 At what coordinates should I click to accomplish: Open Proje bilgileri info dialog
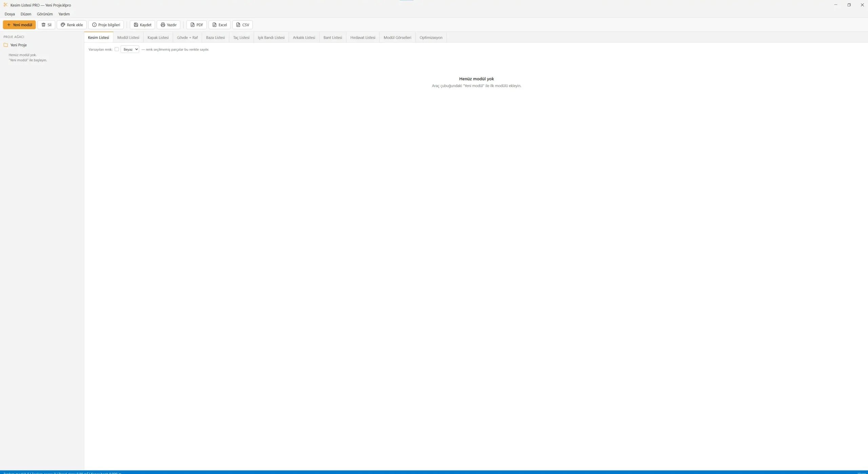(x=106, y=25)
